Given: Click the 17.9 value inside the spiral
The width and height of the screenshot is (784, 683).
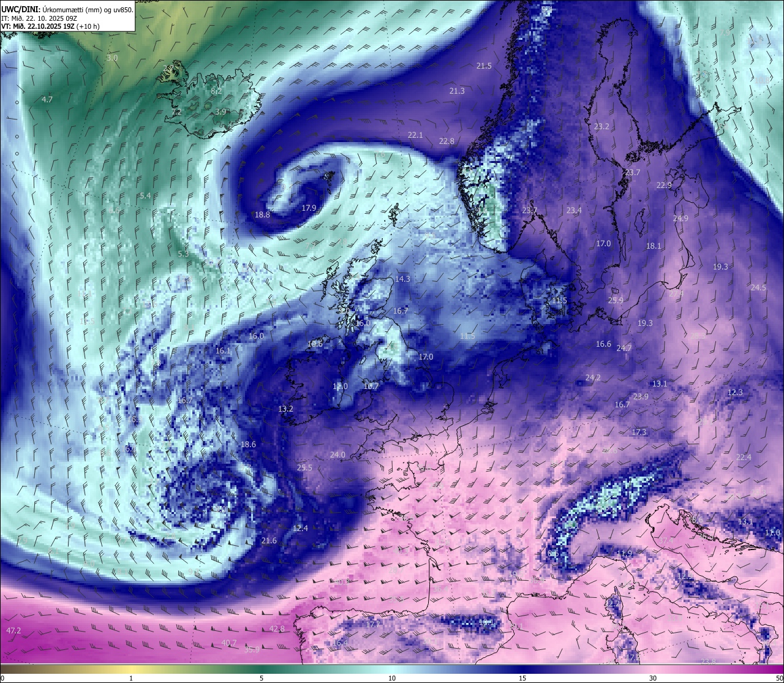Looking at the screenshot, I should click(x=309, y=208).
